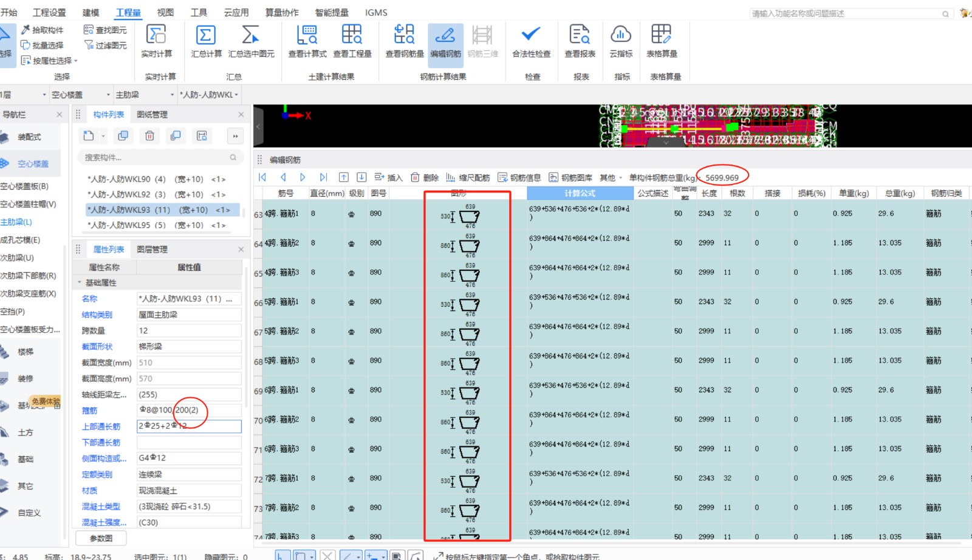Close the 导航栏 navigation panel
The height and width of the screenshot is (560, 972).
59,114
